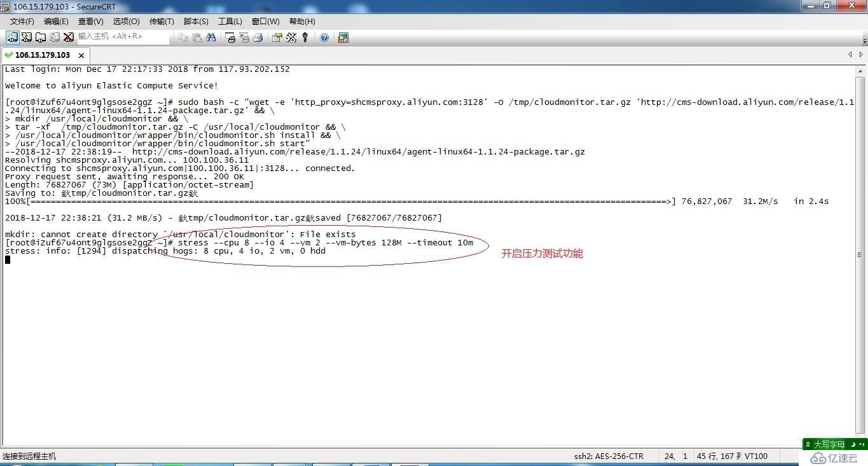Viewport: 868px width, 466px height.
Task: Click the line 'Welcome to aliyun Elastic Compute Service!'
Action: pos(111,86)
